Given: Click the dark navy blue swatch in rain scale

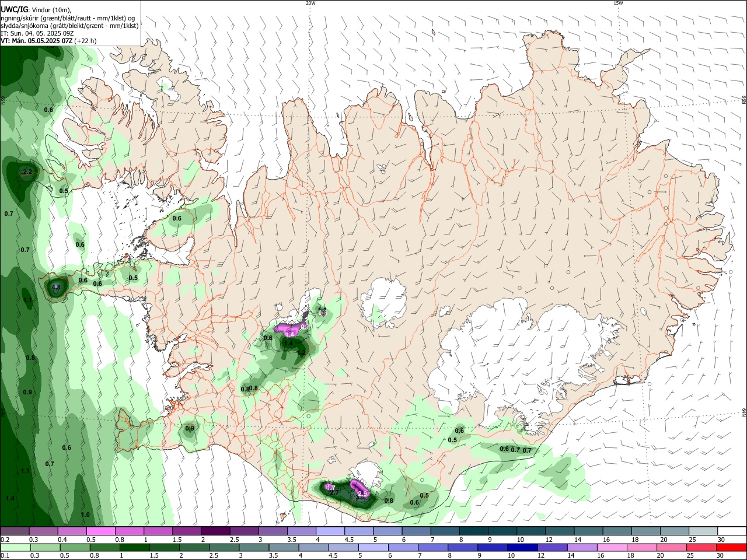Looking at the screenshot, I should [x=522, y=548].
